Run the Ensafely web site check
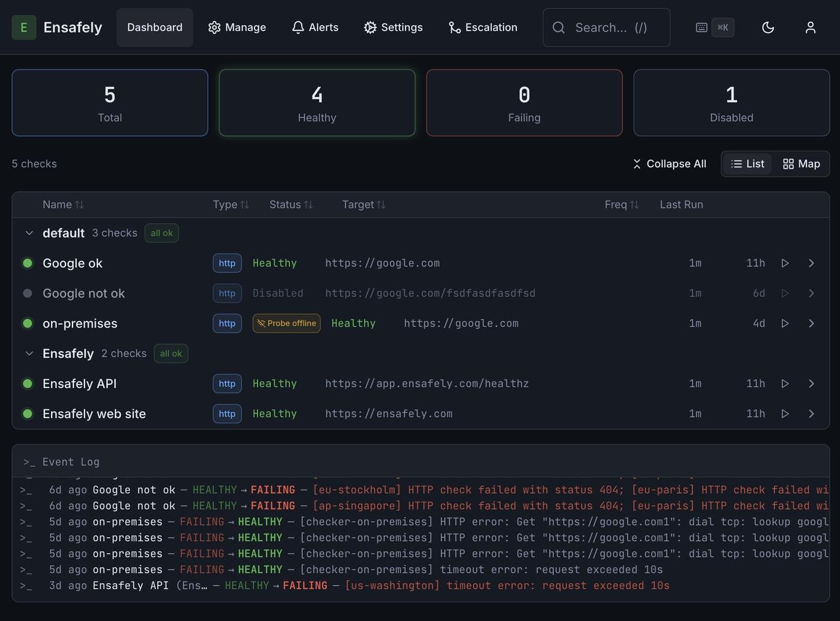Image resolution: width=840 pixels, height=621 pixels. click(785, 414)
